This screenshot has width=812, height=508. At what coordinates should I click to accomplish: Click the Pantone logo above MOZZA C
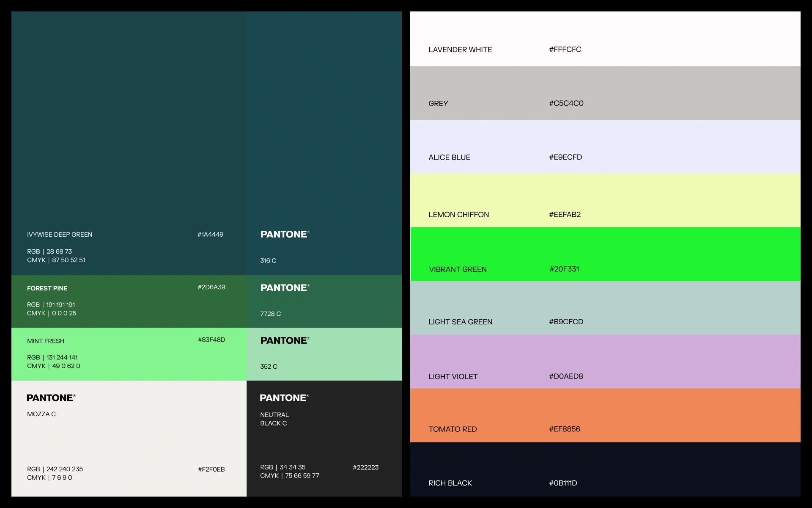(51, 398)
